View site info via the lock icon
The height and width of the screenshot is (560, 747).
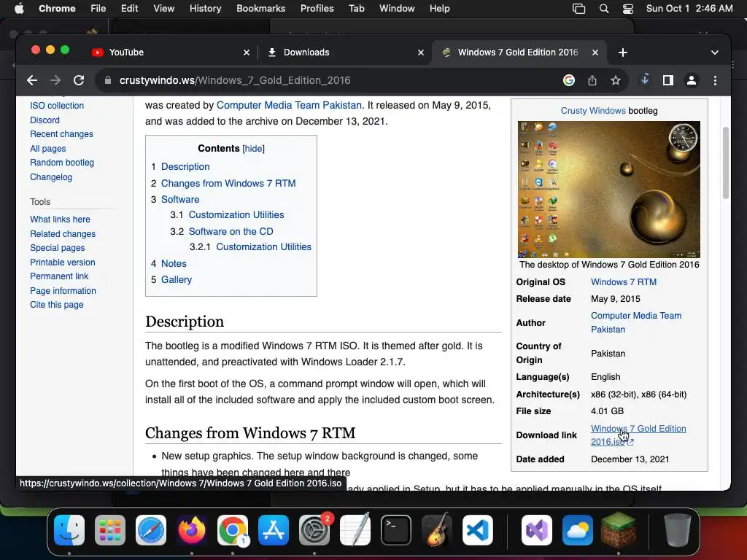[108, 80]
